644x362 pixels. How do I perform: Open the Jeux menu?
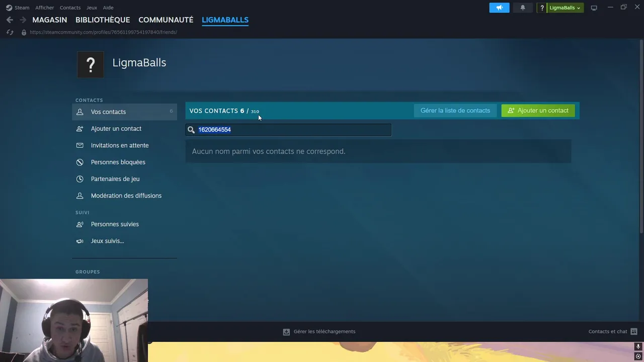[92, 8]
